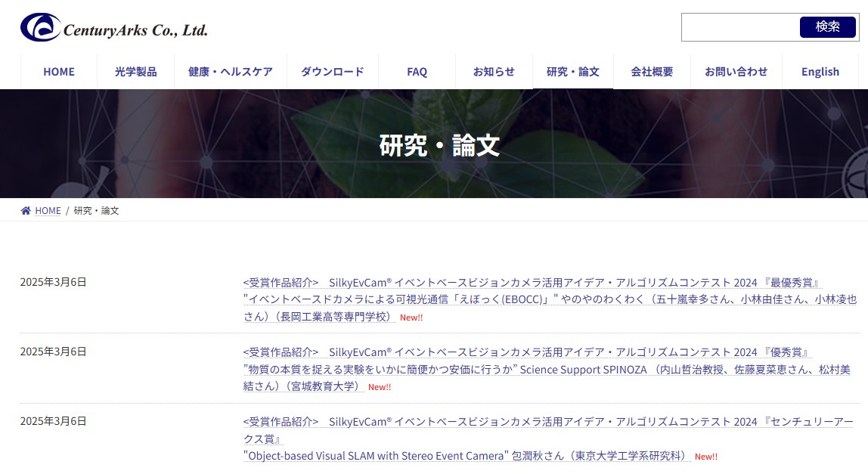Click New!! label after 長岡工業高等専門学校
The image size is (868, 474).
point(411,318)
